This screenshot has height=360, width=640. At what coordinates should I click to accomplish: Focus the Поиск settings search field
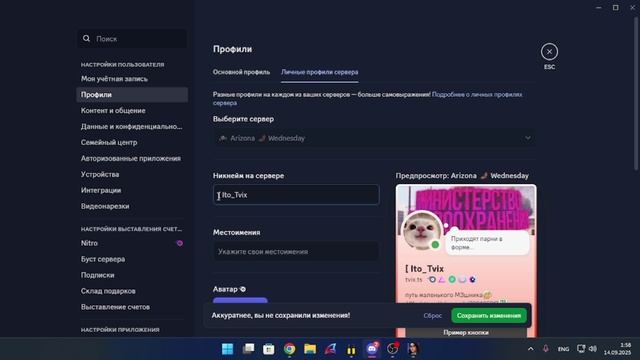pos(132,39)
